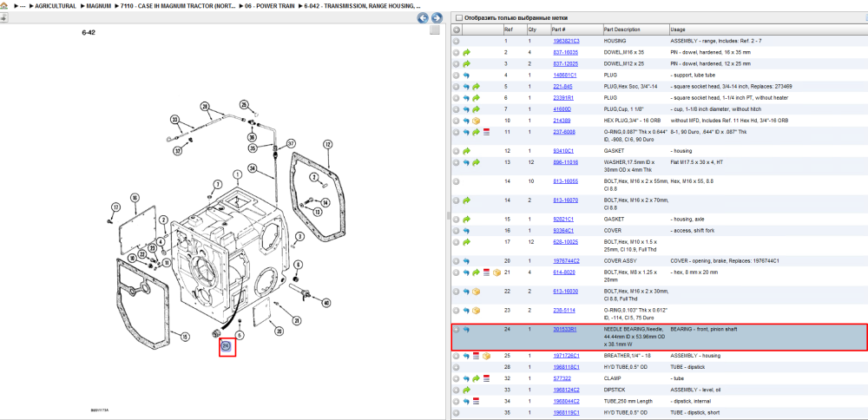Expand the HYD TUBE 1968118C1 row plus button
This screenshot has width=868, height=420.
457,367
